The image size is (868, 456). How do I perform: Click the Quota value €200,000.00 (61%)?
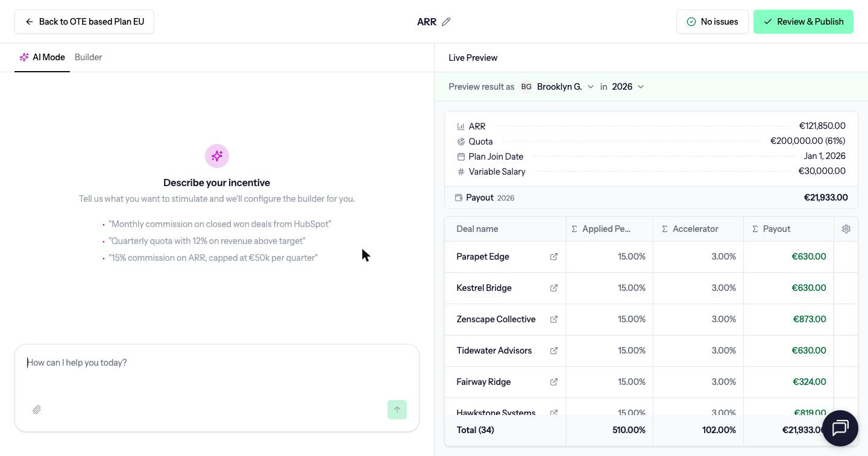tap(808, 141)
